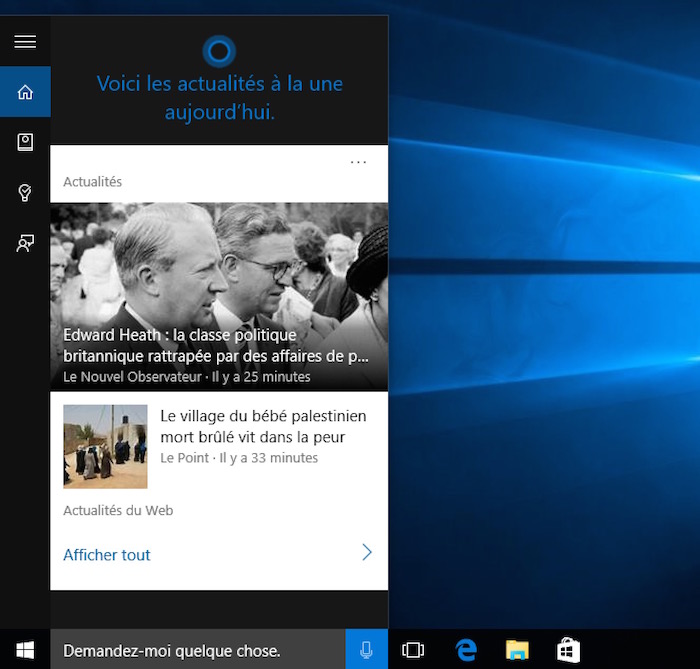Focus the "Demandez-moi quelque chose" search box
Image resolution: width=700 pixels, height=669 pixels.
click(x=197, y=650)
